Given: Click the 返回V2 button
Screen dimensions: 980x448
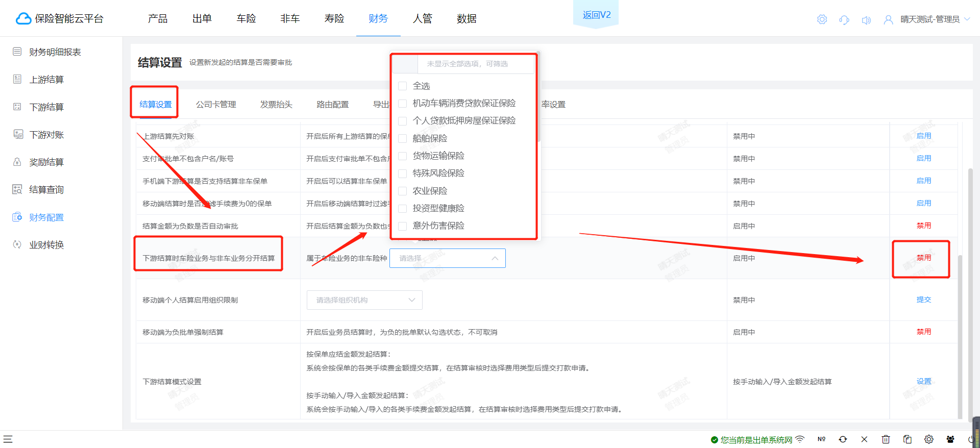Looking at the screenshot, I should tap(597, 15).
